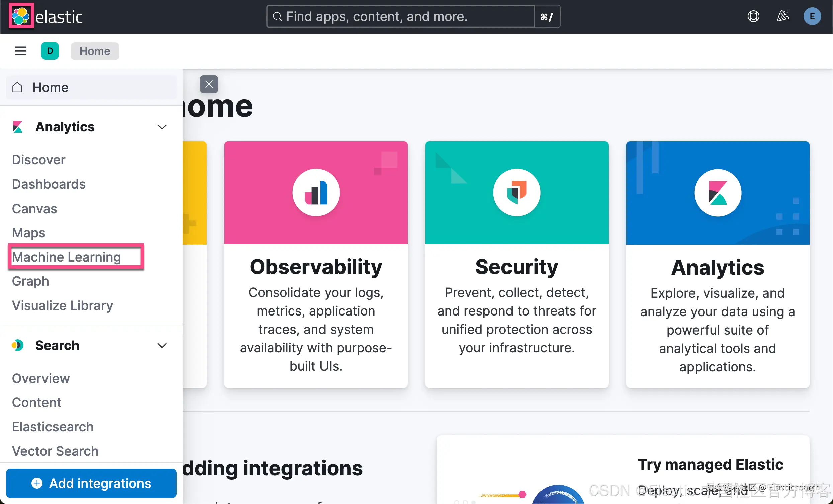Screen dimensions: 833x504
Task: Click the Elastic logo icon
Action: 21,16
